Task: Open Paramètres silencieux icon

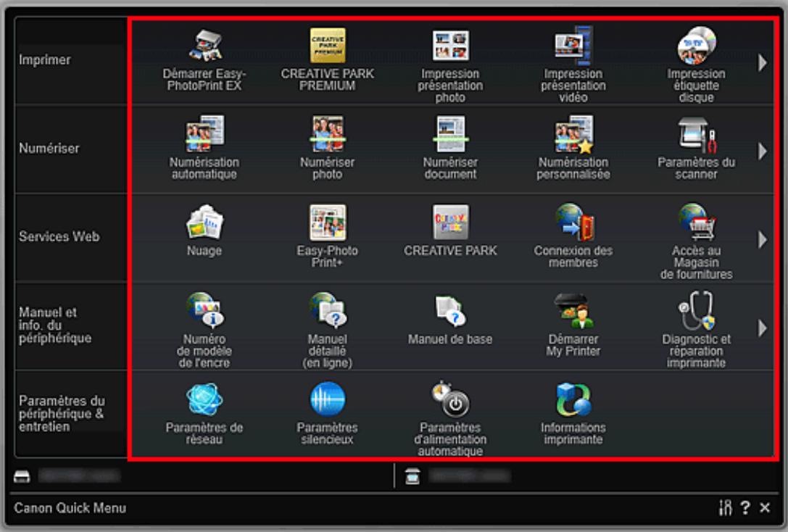Action: pyautogui.click(x=327, y=399)
